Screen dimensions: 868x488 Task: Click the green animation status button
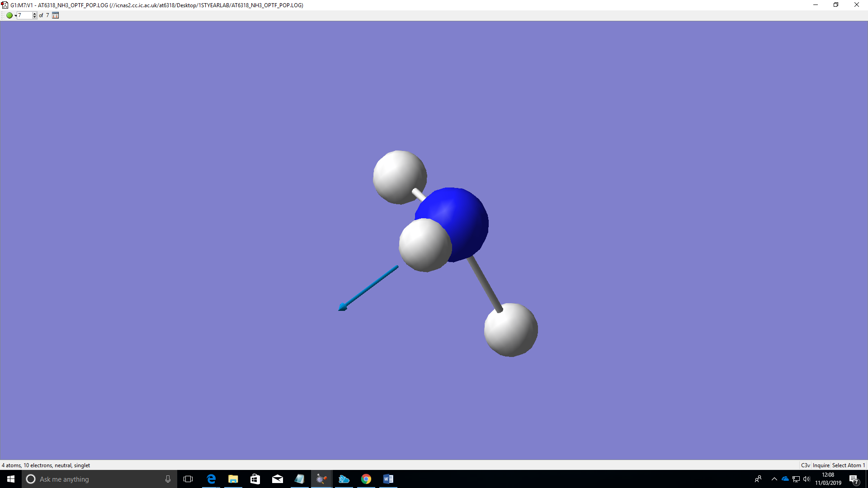[9, 15]
